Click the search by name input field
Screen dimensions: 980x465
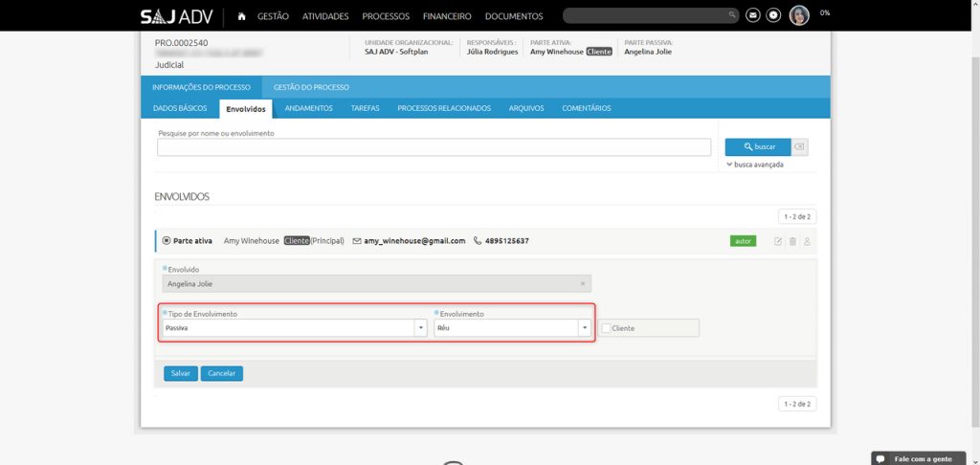[x=434, y=147]
